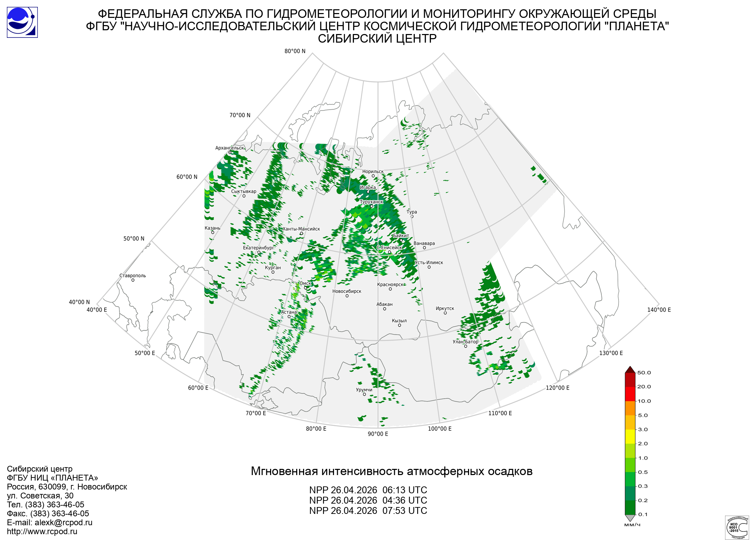
Task: Click the Krasnoyarsk city label
Action: pyautogui.click(x=390, y=285)
